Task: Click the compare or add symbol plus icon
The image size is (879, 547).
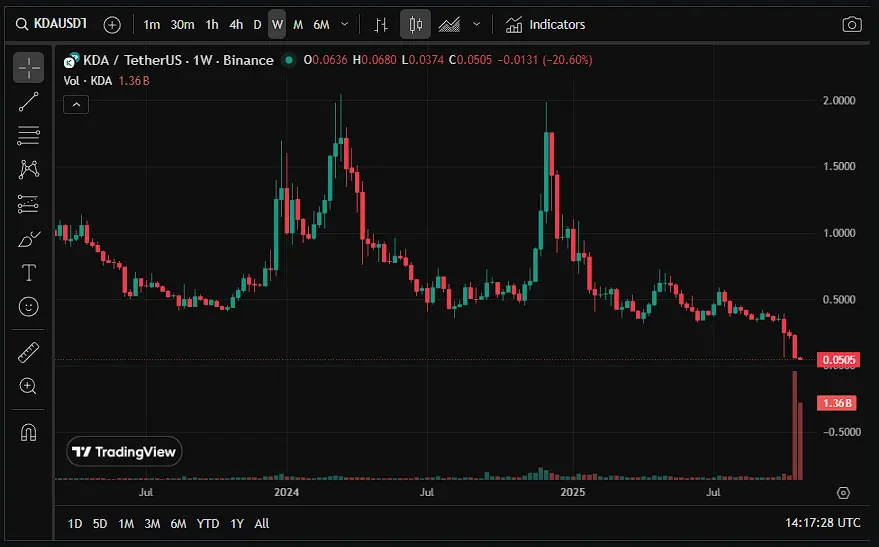Action: pyautogui.click(x=112, y=25)
